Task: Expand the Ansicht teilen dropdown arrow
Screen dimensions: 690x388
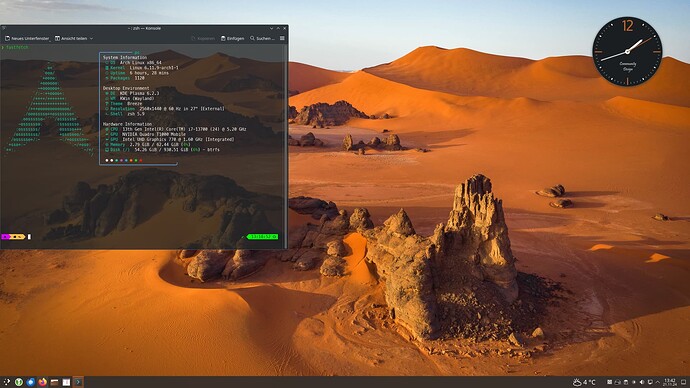Action: 91,39
